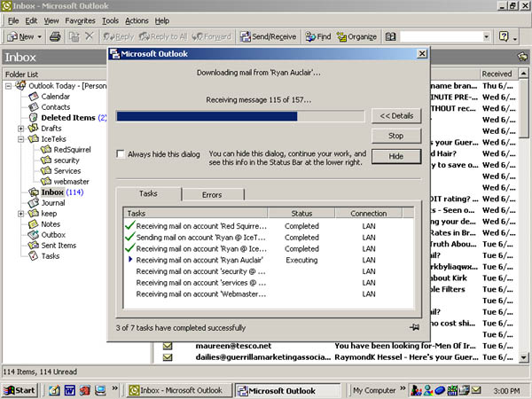Click the Received column header
Viewport: 532px width, 399px height.
(x=498, y=74)
